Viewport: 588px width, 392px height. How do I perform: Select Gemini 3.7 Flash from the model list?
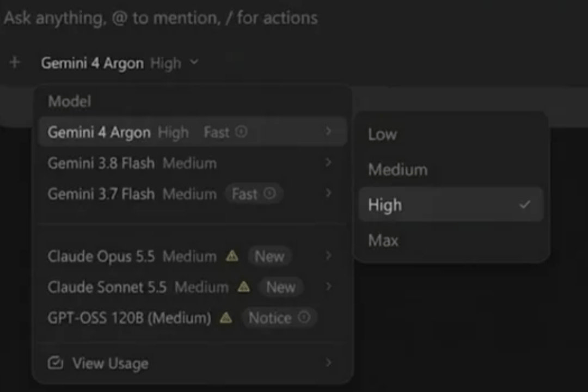192,194
